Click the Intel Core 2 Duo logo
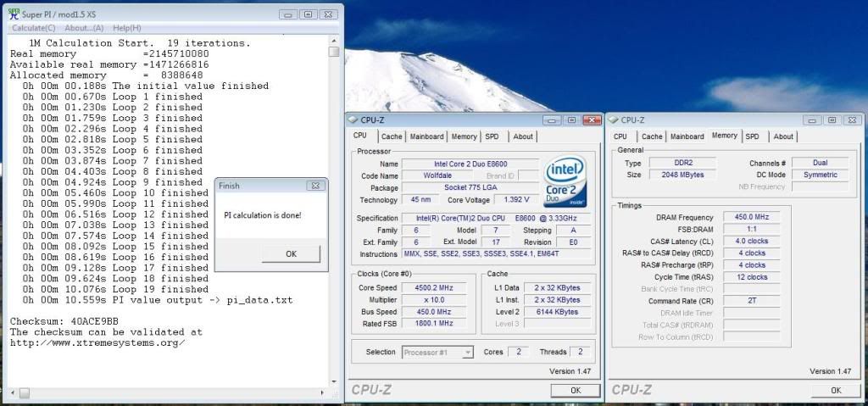Image resolution: width=868 pixels, height=406 pixels. [565, 181]
